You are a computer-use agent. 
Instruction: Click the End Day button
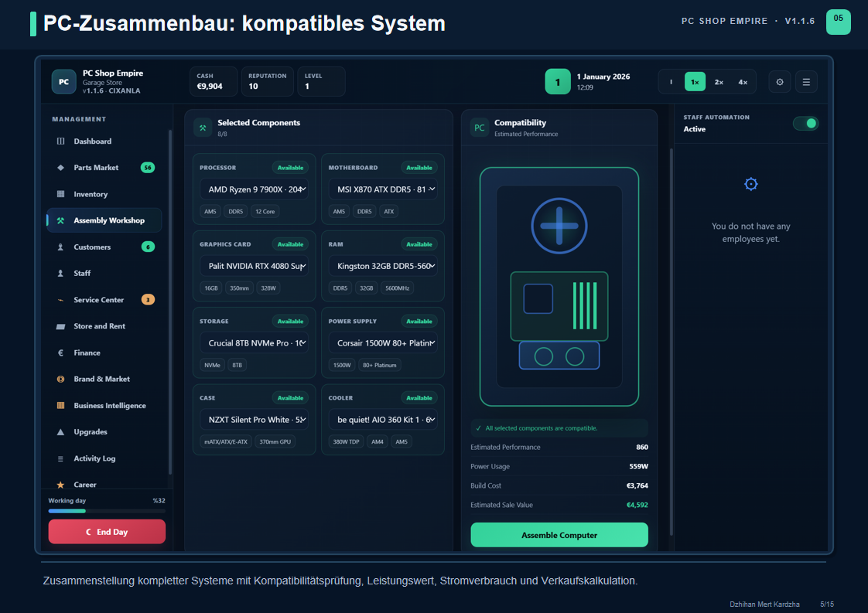(107, 532)
